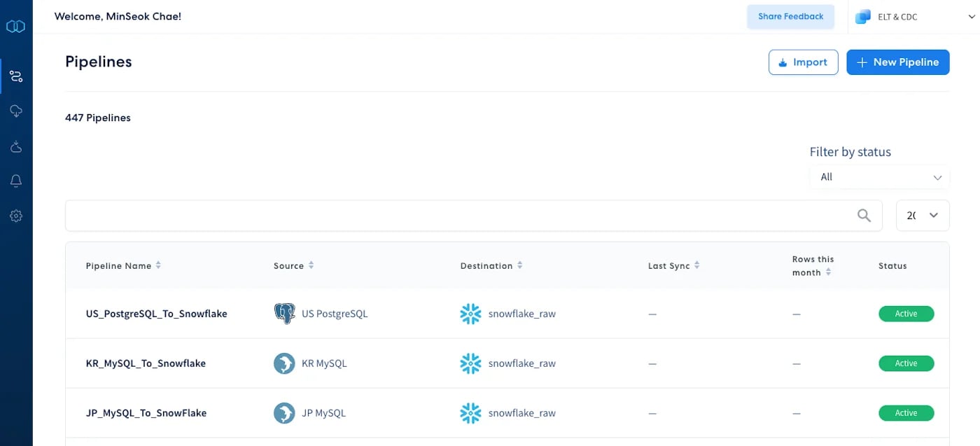Click the KR MySQL source text
Viewport: 980px width, 446px height.
tap(324, 363)
